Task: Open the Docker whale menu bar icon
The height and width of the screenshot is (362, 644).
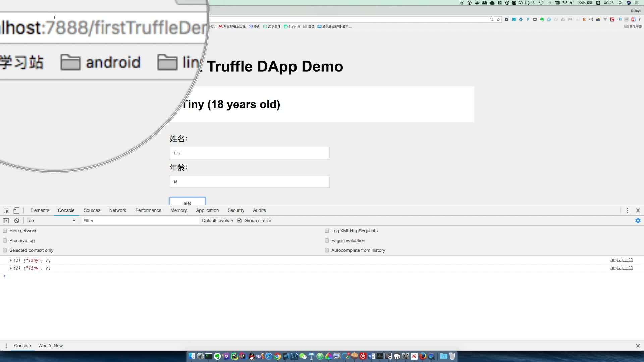Action: (477, 3)
